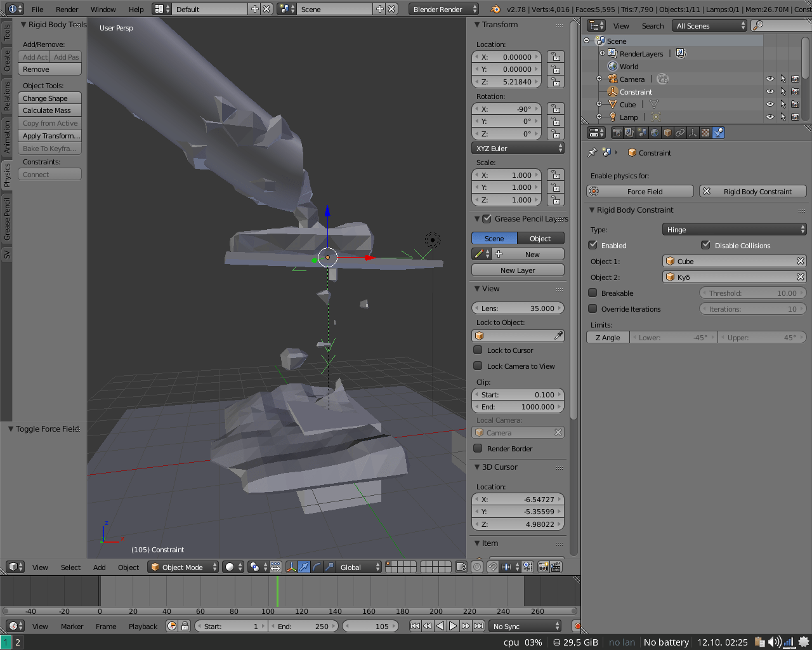Click the camera icon next to Camera in Outliner

(x=662, y=79)
